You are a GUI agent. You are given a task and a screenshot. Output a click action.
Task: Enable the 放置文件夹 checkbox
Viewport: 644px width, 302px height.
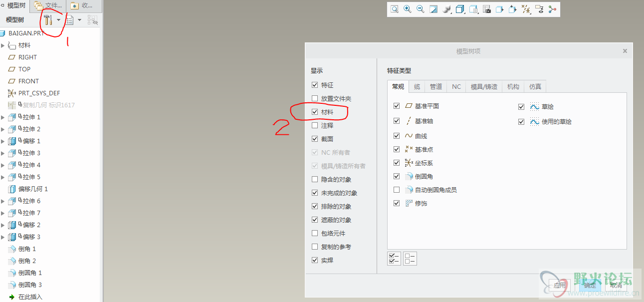click(x=314, y=99)
